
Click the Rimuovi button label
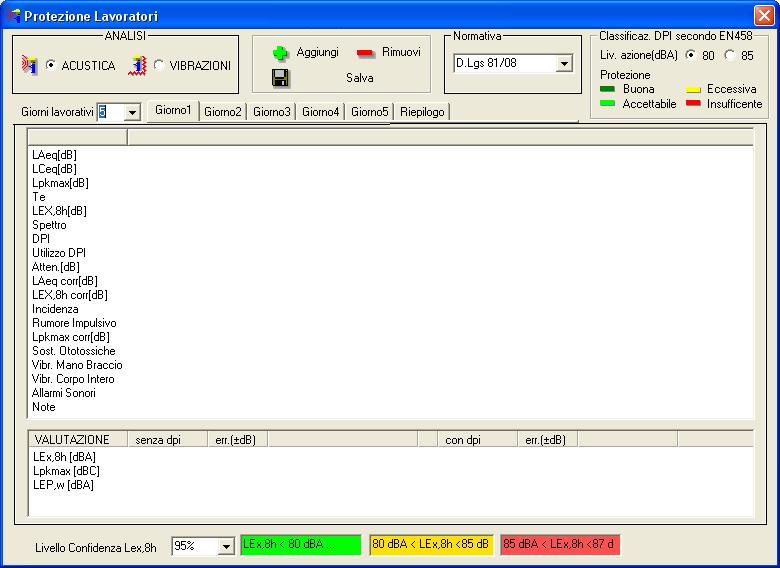401,52
